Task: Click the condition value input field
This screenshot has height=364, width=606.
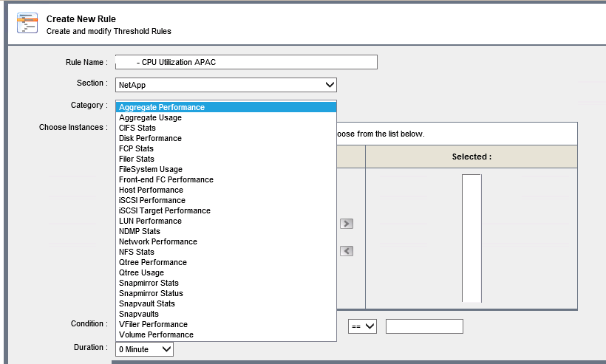Action: coord(424,326)
